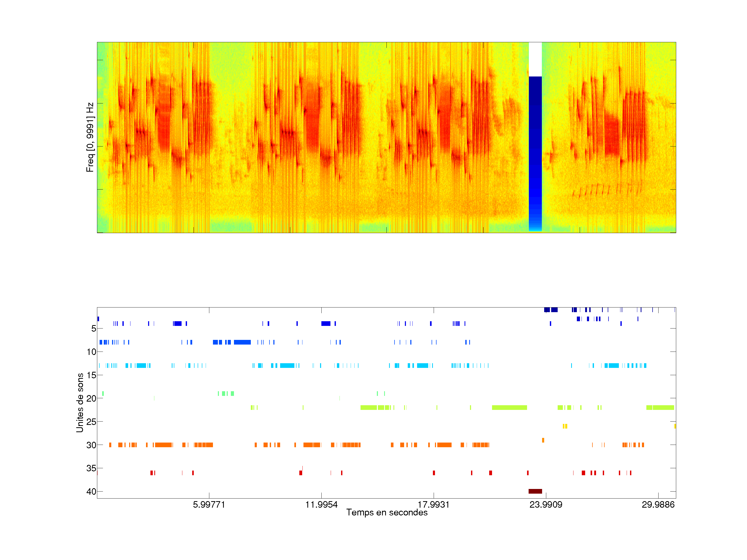The height and width of the screenshot is (560, 747).
Task: Click the 5.99771 time tick label
Action: (209, 505)
